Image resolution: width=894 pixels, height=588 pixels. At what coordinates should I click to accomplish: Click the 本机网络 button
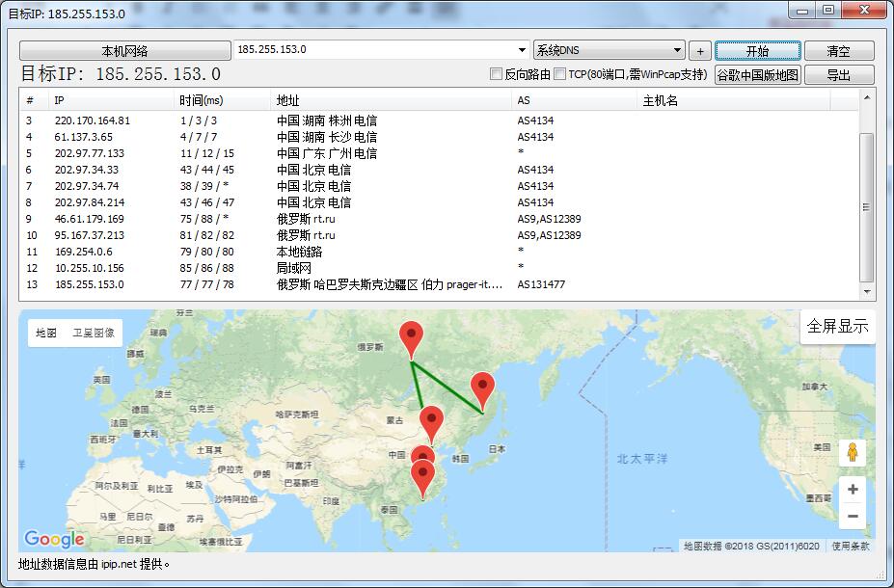pos(124,51)
